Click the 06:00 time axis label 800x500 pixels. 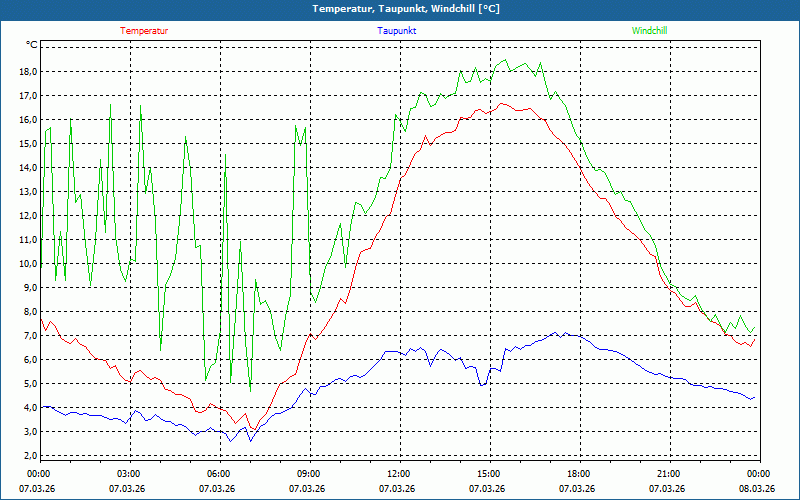coord(218,474)
